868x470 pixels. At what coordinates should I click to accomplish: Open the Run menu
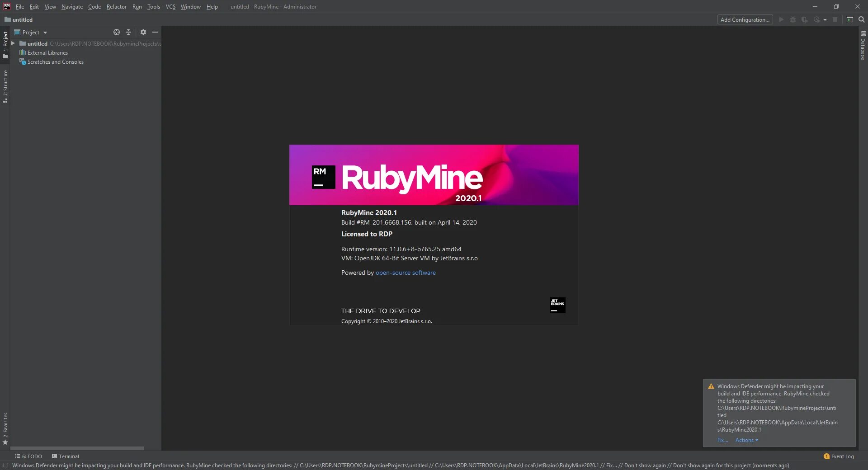[137, 7]
